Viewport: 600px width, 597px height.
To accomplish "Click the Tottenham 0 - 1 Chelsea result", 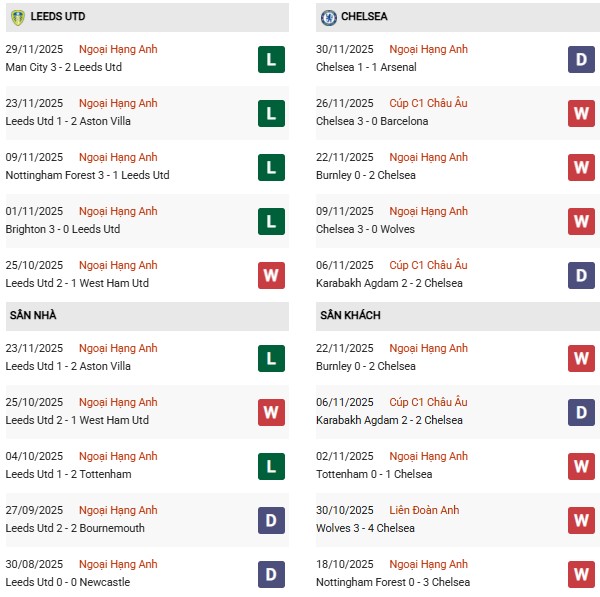I will click(x=376, y=474).
